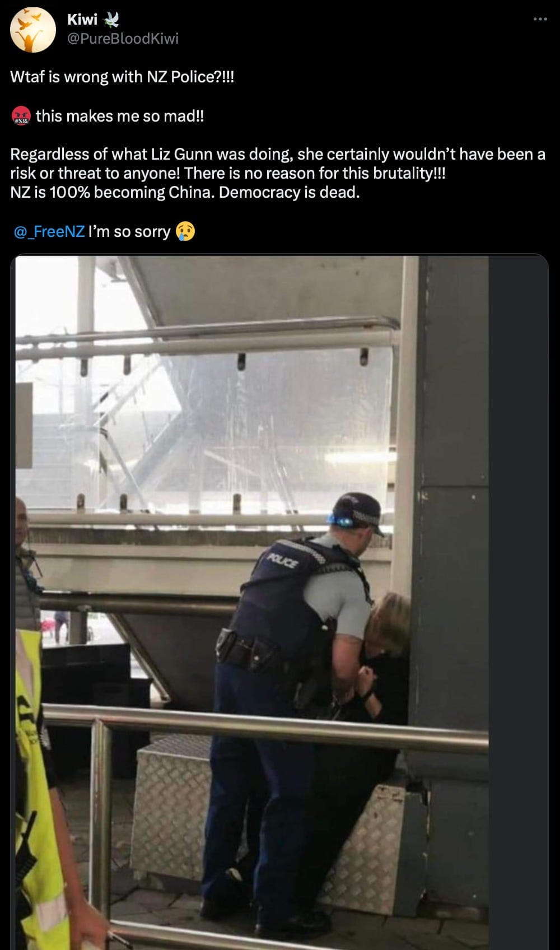Click the 'Wtaf is wrong with NZ Police' line
This screenshot has height=950, width=560.
point(122,77)
